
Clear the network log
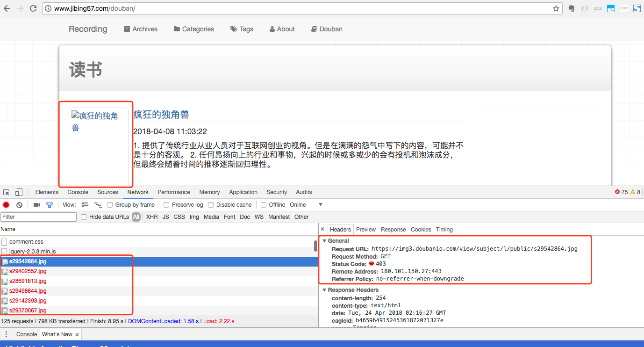(x=19, y=205)
